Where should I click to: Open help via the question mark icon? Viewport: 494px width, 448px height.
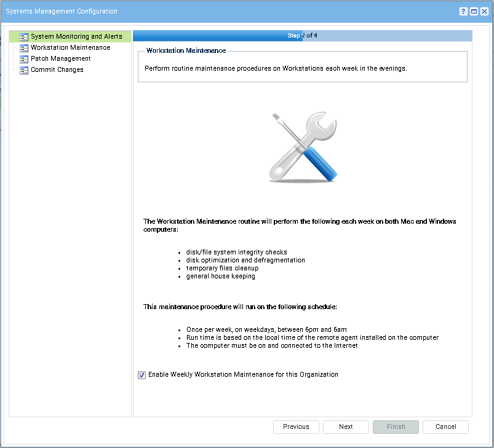(x=462, y=12)
